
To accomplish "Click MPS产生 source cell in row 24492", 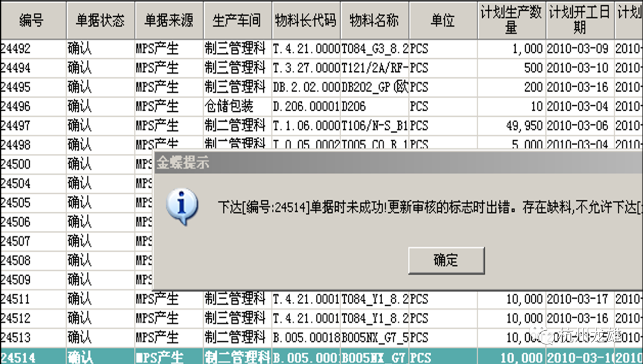I will click(x=169, y=49).
